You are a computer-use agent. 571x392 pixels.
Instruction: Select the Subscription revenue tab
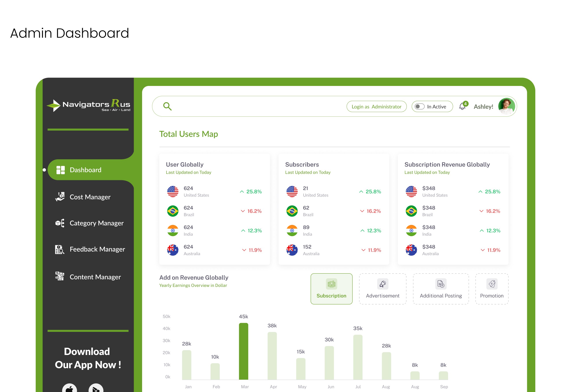click(x=331, y=289)
